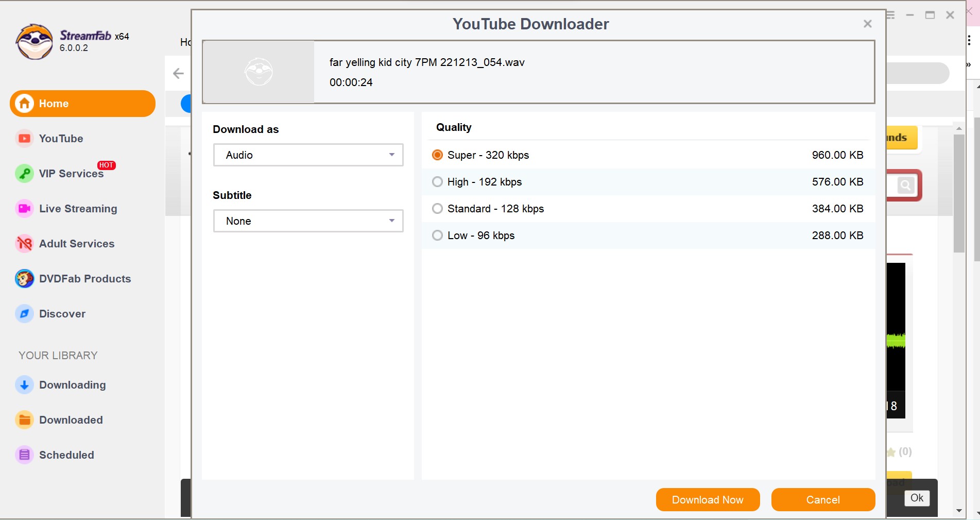
Task: Click the red search button behind dialog
Action: (x=905, y=185)
